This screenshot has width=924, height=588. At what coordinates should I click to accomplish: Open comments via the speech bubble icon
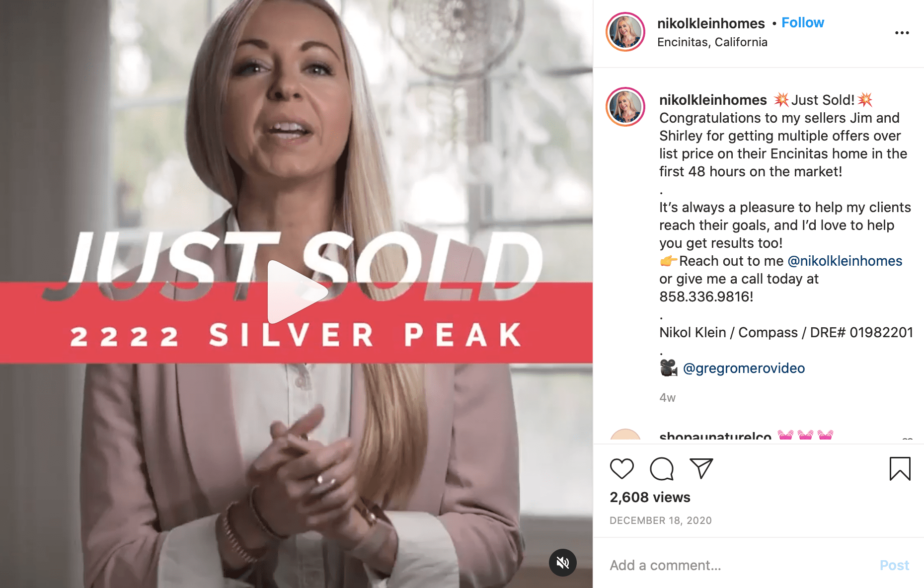[662, 469]
